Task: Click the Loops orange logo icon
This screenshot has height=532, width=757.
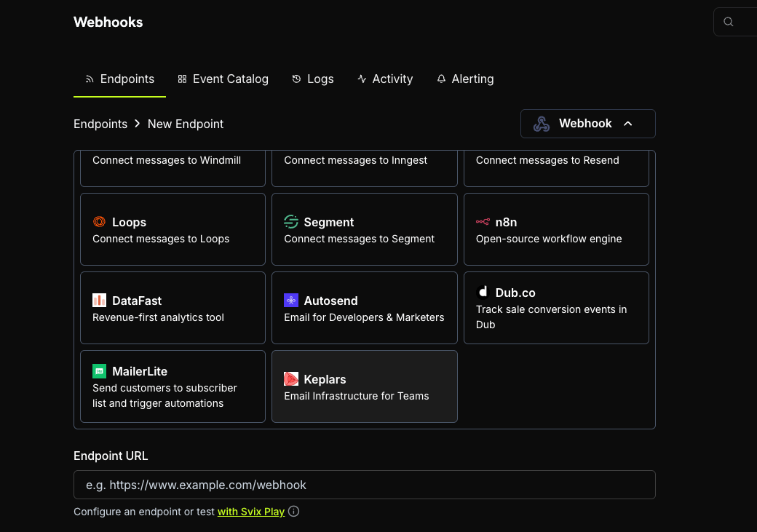Action: pos(99,221)
